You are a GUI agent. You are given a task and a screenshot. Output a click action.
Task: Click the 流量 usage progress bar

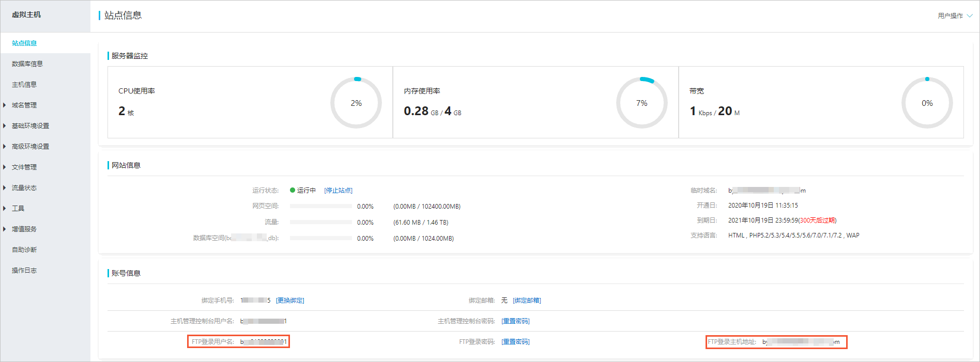pos(321,222)
